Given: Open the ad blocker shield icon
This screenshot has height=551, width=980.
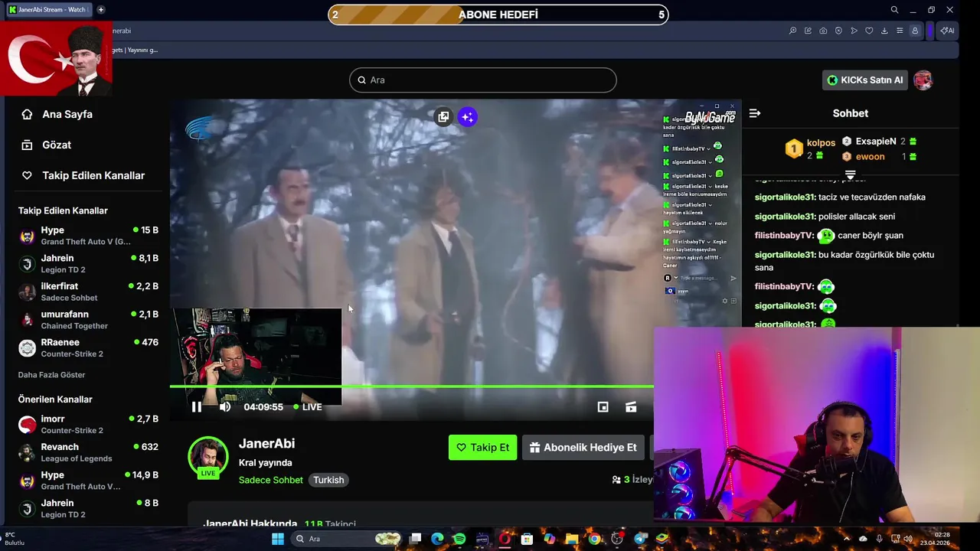Looking at the screenshot, I should [x=838, y=31].
